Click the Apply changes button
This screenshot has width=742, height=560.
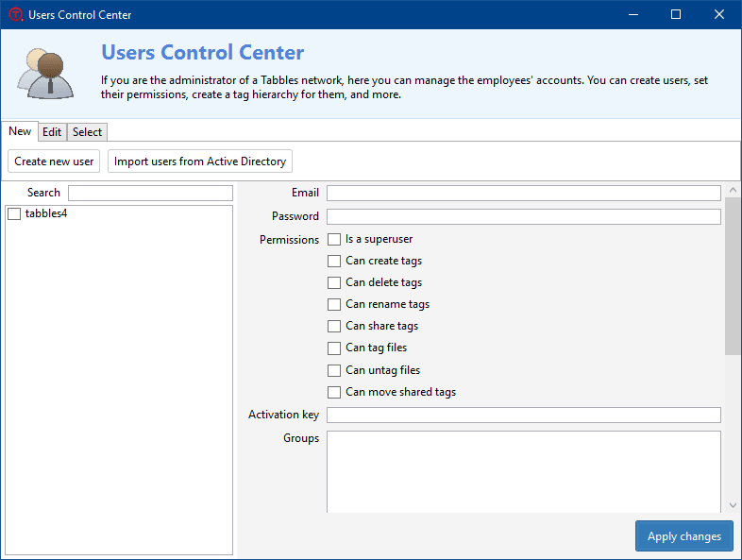684,536
